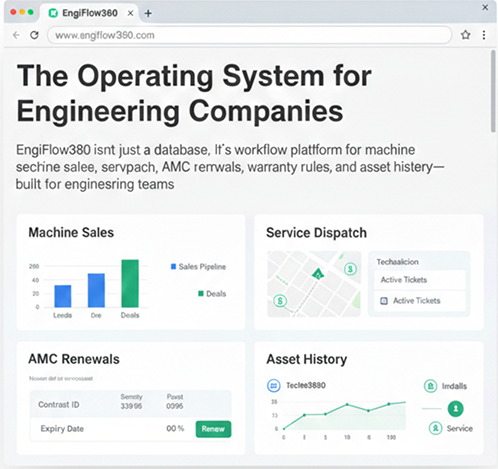This screenshot has height=469, width=498.
Task: Click the upper-right dollar pin on the map
Action: pyautogui.click(x=350, y=269)
